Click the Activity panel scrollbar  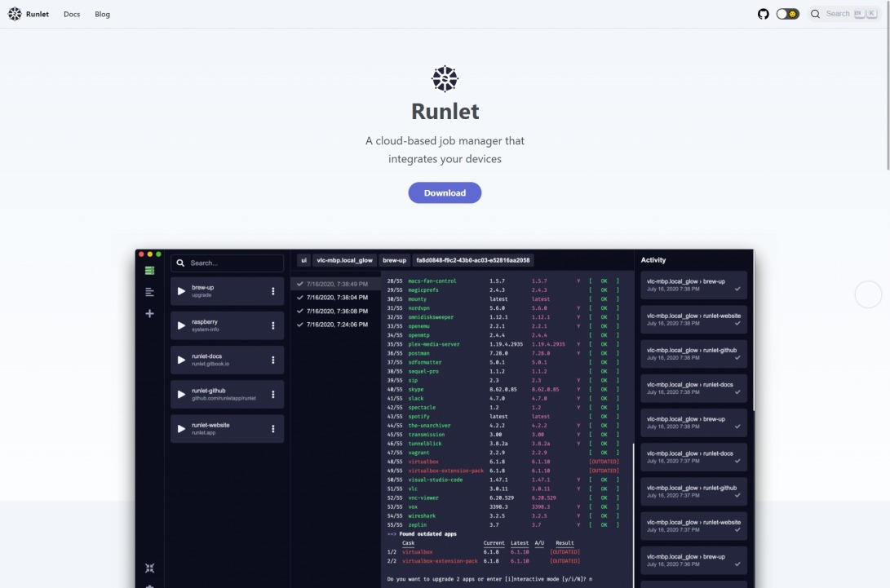click(x=753, y=330)
